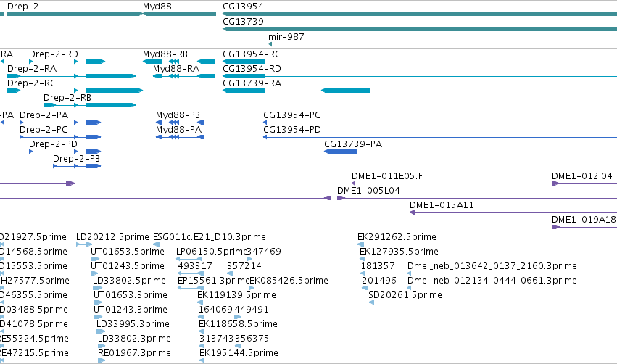Click EST ESG011c.E21_D10.3prime
Screen dimensions: 617x364
pos(210,237)
